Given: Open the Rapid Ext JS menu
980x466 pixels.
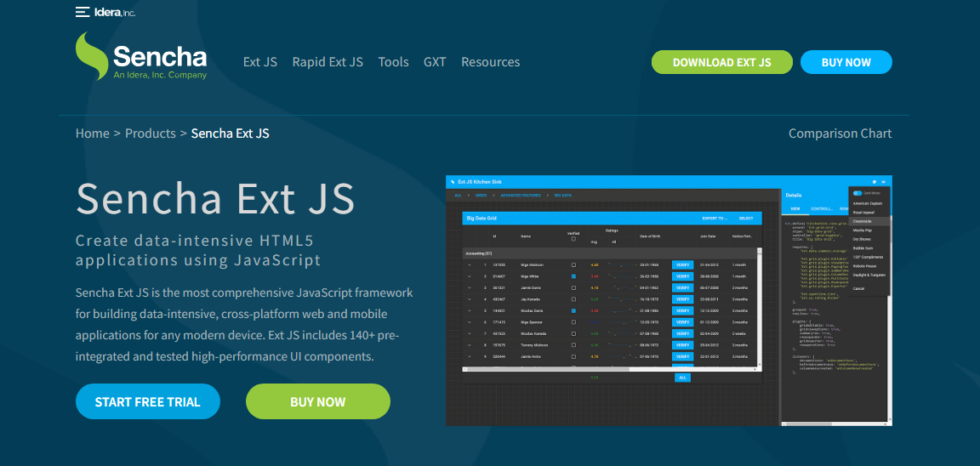Looking at the screenshot, I should pos(328,62).
